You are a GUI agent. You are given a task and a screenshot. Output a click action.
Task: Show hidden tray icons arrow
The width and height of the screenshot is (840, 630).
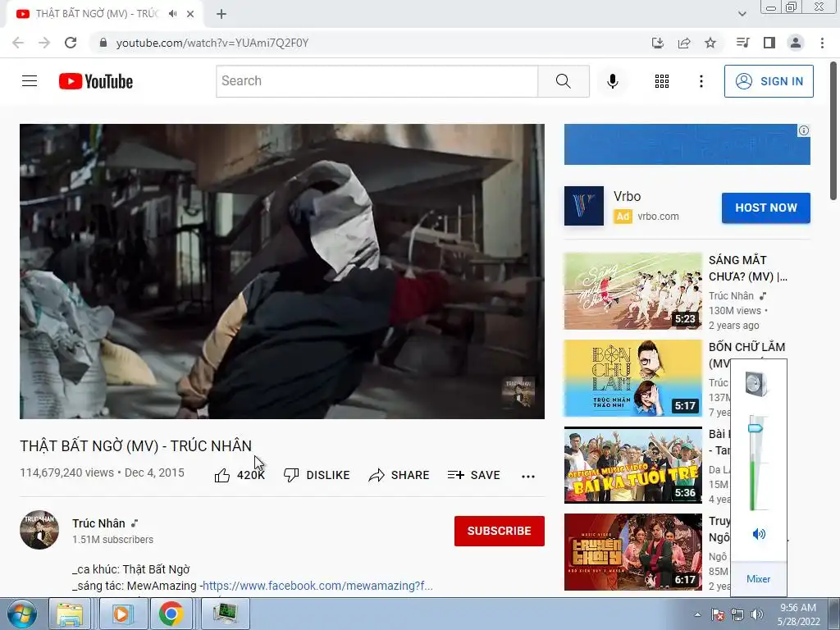pyautogui.click(x=697, y=614)
